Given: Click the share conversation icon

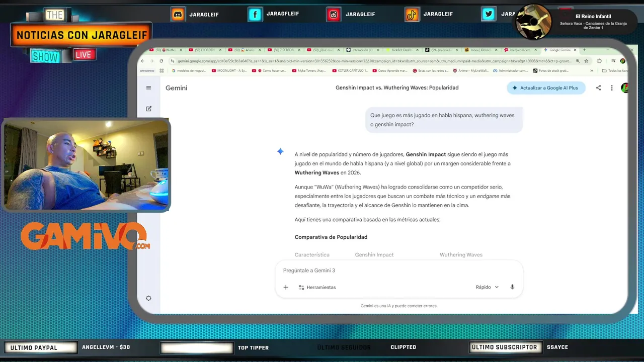Looking at the screenshot, I should (x=598, y=88).
